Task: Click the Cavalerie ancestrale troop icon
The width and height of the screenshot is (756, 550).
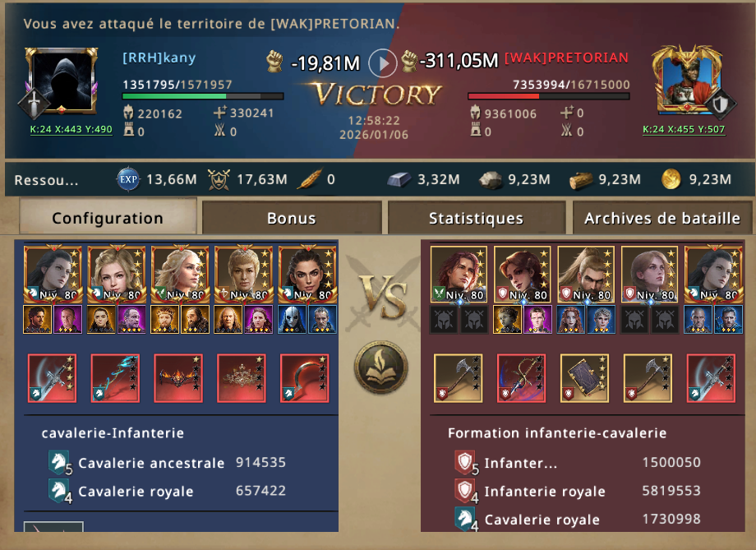Action: (x=59, y=462)
